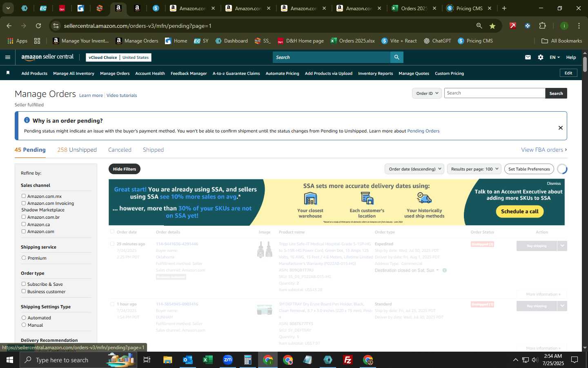The height and width of the screenshot is (368, 588).
Task: Open Chrome profile avatar icon
Action: point(564,26)
